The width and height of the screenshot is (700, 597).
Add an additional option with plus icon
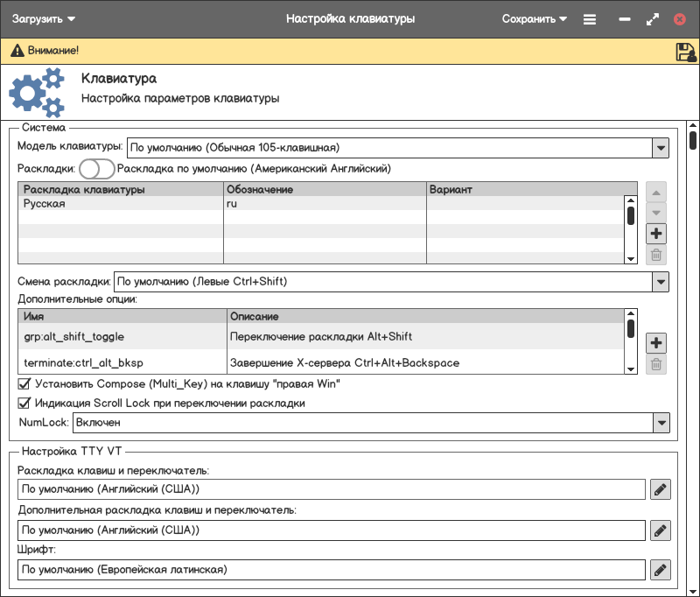656,343
